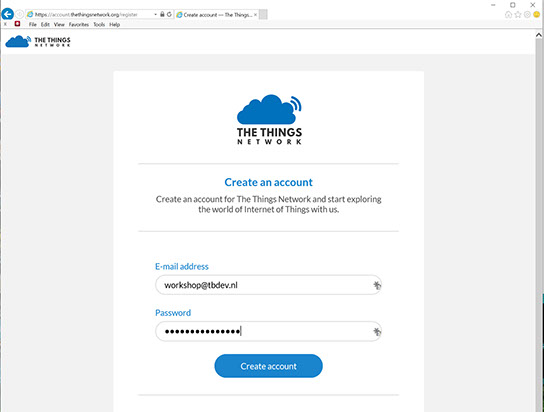Open the Tools menu
Screen dimensions: 544x412
click(99, 25)
